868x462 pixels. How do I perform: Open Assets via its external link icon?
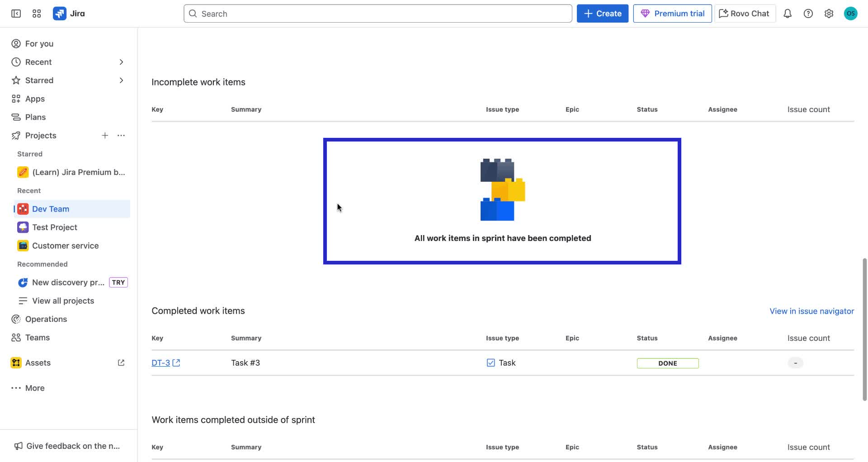(121, 363)
